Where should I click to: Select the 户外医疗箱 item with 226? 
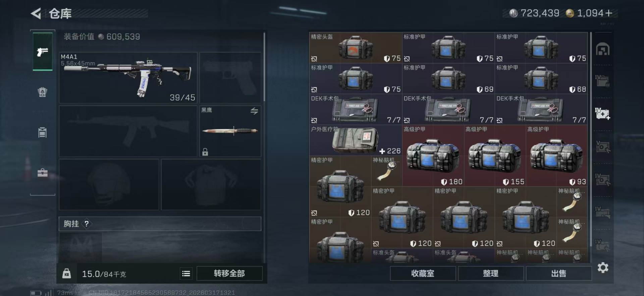pos(356,140)
